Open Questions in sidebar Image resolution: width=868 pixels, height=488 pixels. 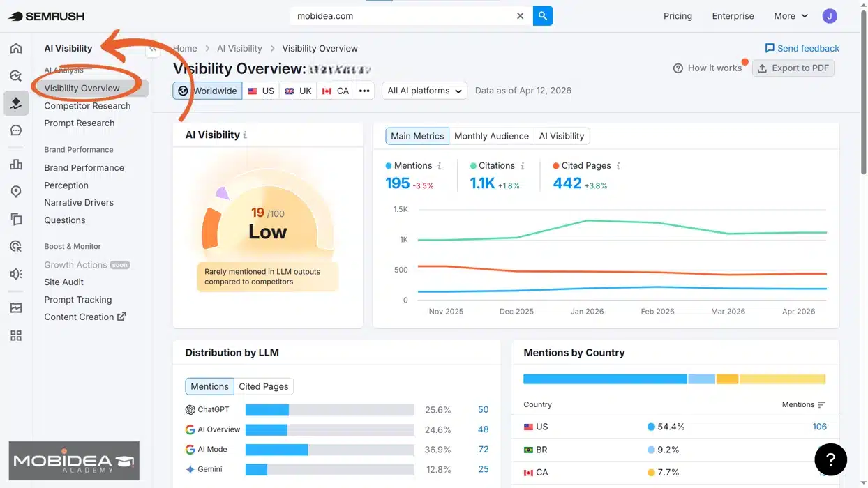[64, 220]
